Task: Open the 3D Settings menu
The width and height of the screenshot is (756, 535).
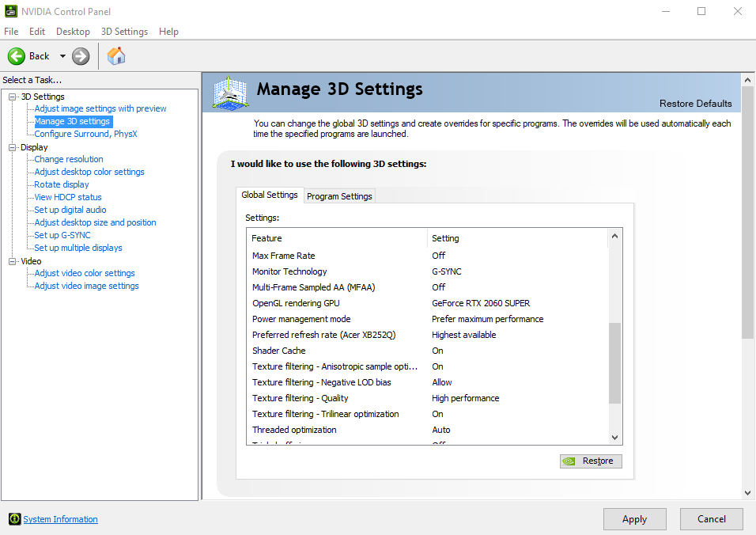Action: pos(124,32)
